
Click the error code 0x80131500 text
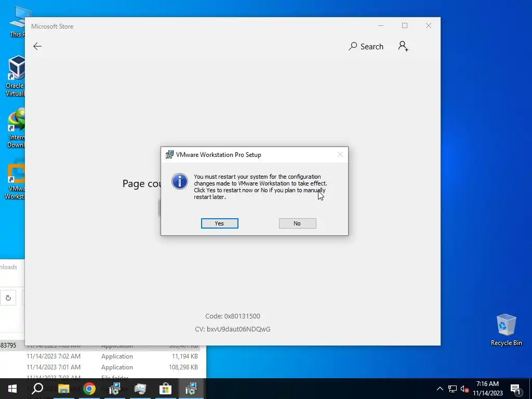tap(233, 316)
